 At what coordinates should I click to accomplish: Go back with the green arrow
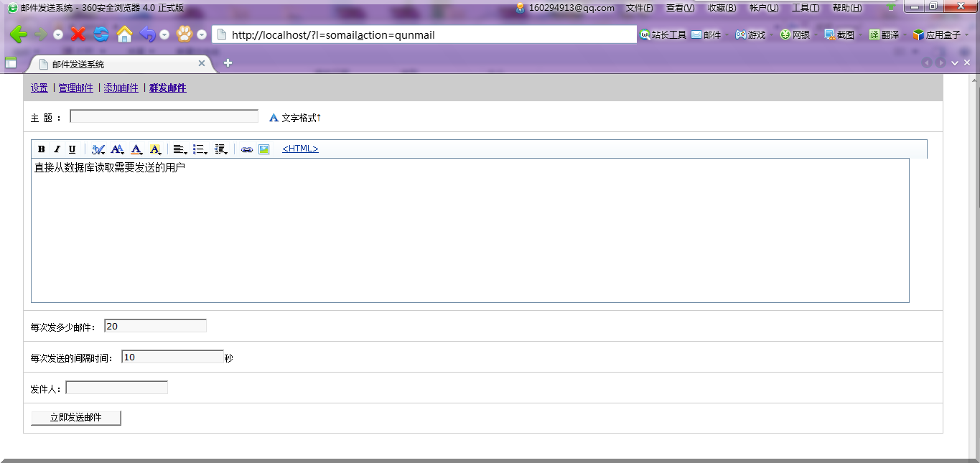tap(18, 34)
